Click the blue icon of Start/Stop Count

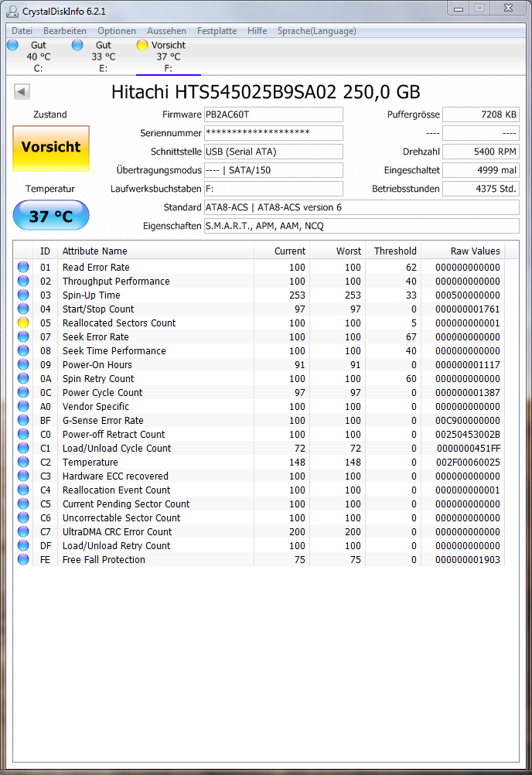[x=23, y=309]
